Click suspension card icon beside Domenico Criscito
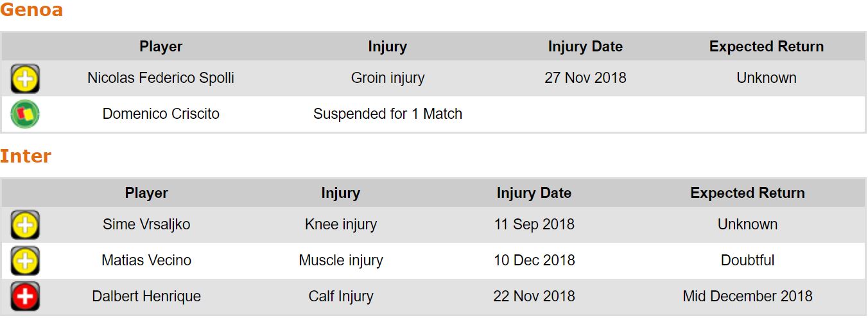The width and height of the screenshot is (868, 318). (25, 114)
